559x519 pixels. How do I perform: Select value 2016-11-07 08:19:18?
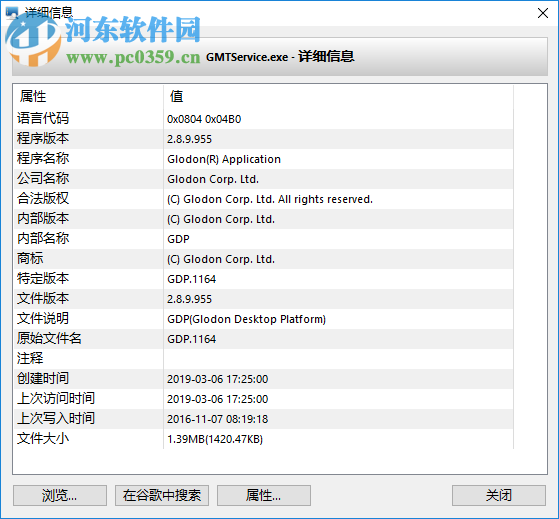pyautogui.click(x=217, y=418)
